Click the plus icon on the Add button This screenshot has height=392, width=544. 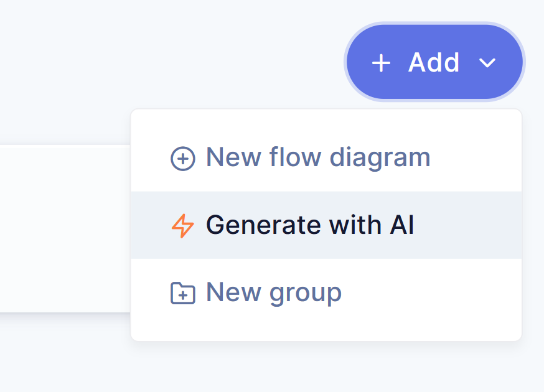(382, 62)
